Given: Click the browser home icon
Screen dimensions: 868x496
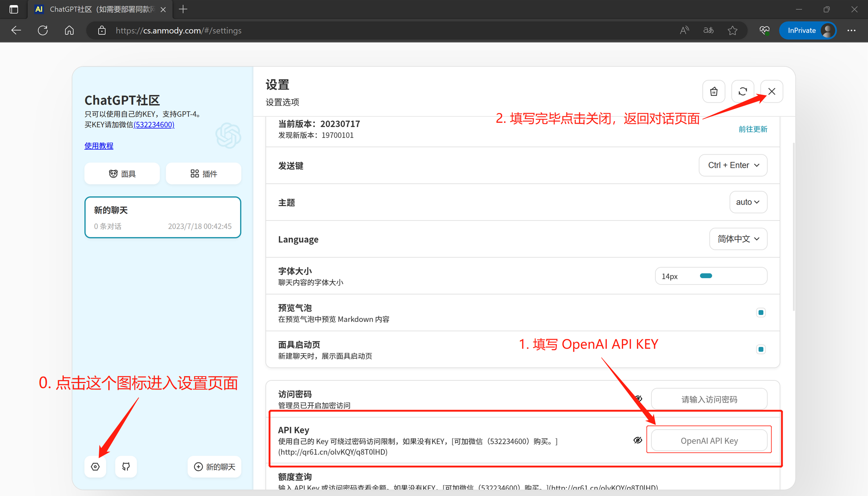Looking at the screenshot, I should (69, 30).
